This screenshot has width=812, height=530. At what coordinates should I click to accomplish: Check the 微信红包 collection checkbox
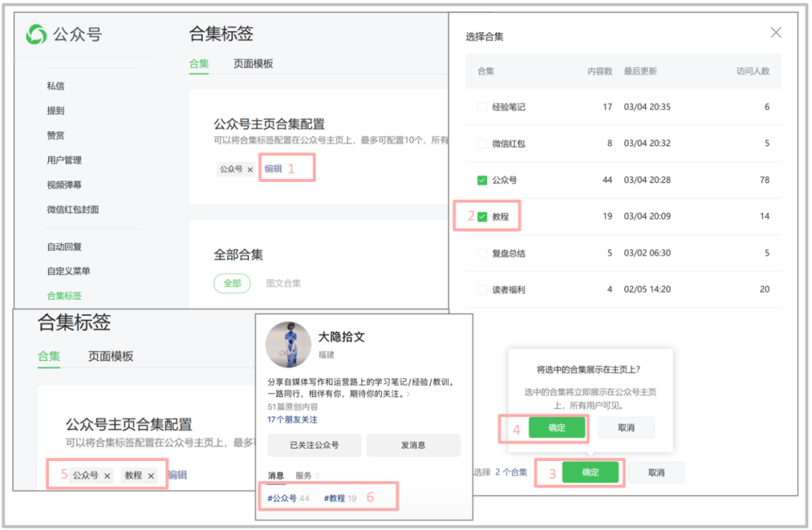[x=482, y=144]
